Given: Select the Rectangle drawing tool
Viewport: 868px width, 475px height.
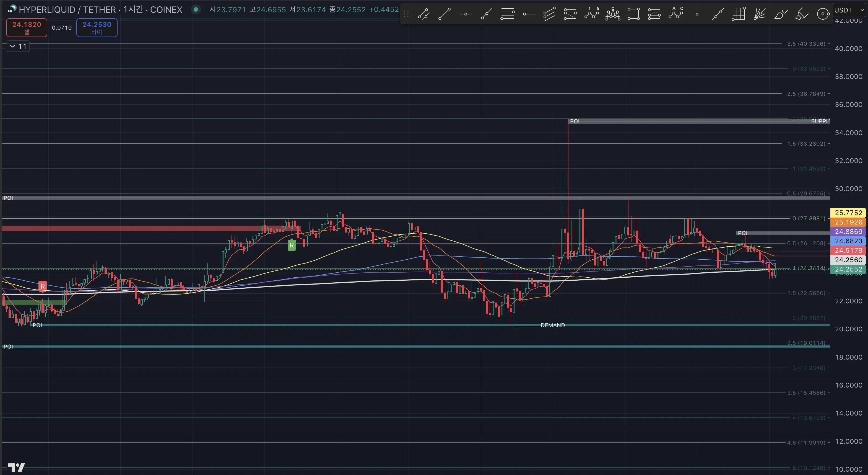Looking at the screenshot, I should [633, 14].
